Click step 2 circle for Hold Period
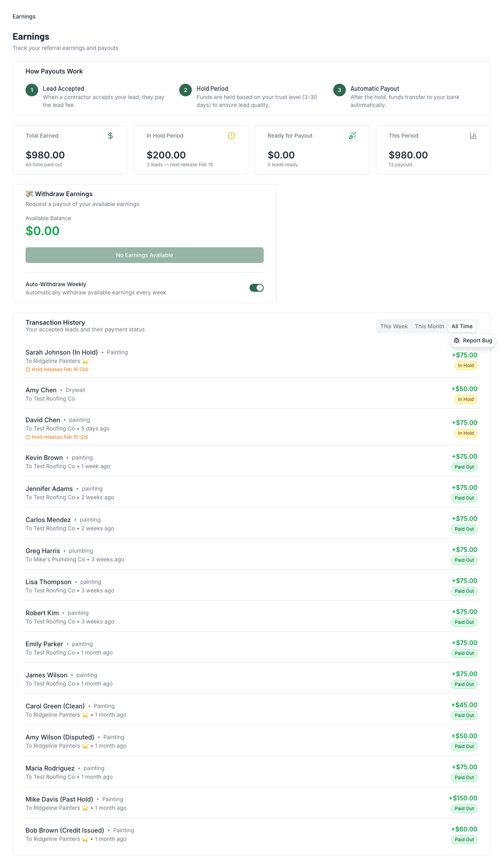Image resolution: width=503 pixels, height=868 pixels. (185, 90)
